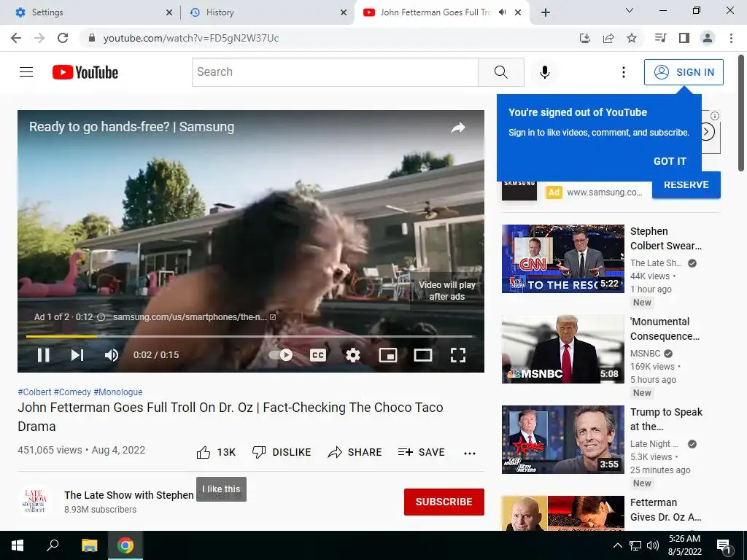Select the John Fetterman YouTube tab

pyautogui.click(x=435, y=12)
